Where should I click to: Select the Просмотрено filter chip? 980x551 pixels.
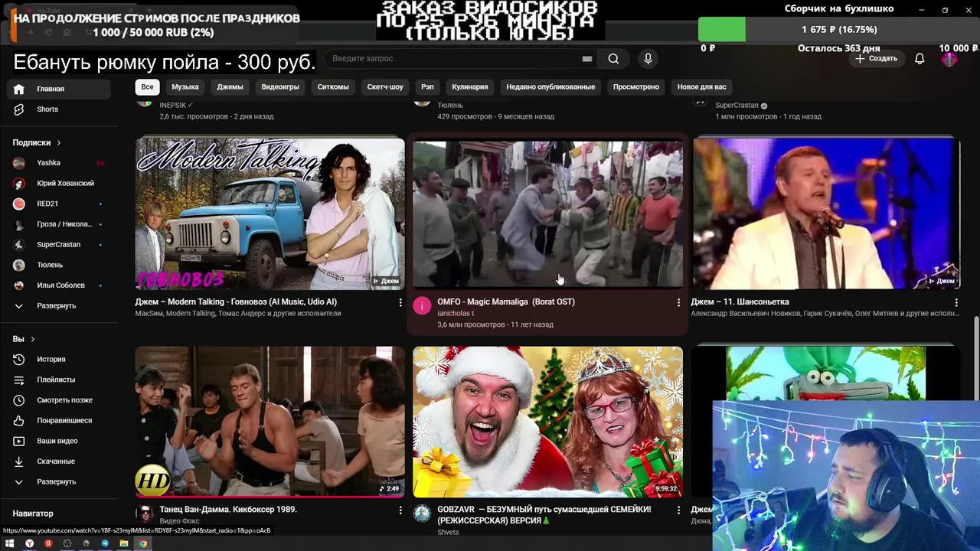pyautogui.click(x=636, y=87)
